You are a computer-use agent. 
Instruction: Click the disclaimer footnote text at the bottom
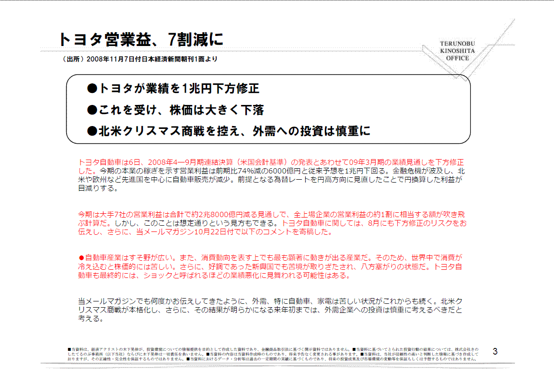[273, 354]
